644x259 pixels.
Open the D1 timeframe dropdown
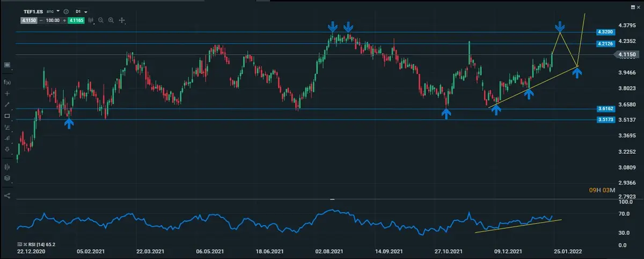tap(82, 11)
